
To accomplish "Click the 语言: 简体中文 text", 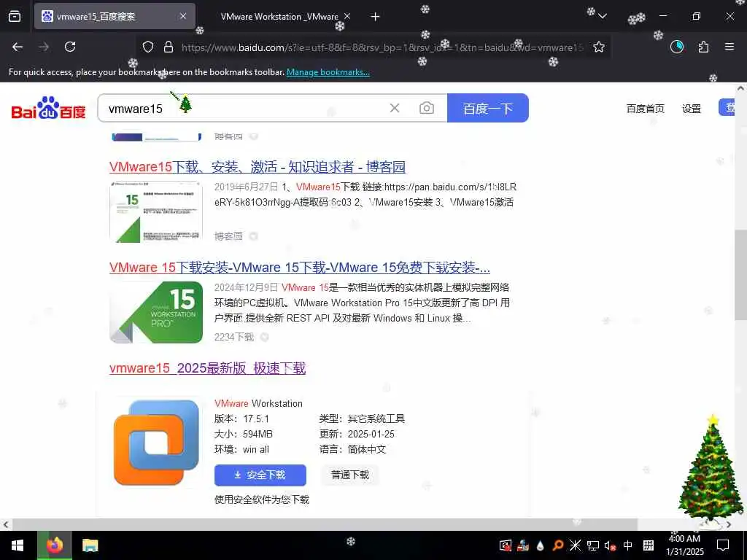I will (352, 449).
